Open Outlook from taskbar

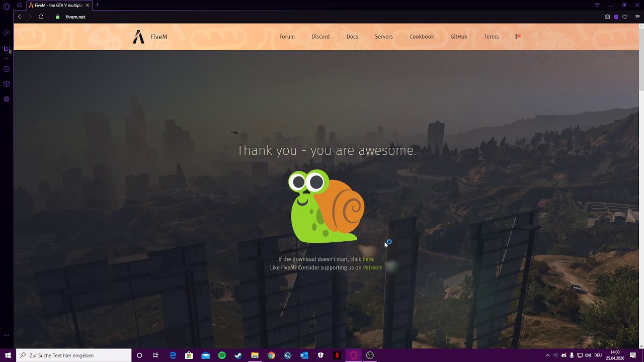pyautogui.click(x=304, y=355)
